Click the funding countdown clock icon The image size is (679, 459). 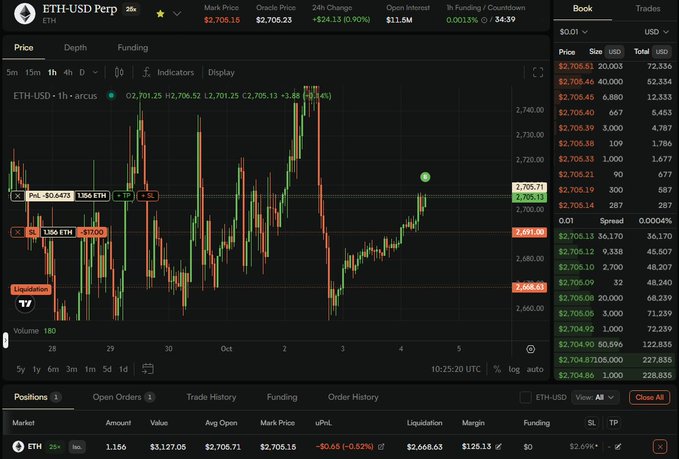click(484, 20)
